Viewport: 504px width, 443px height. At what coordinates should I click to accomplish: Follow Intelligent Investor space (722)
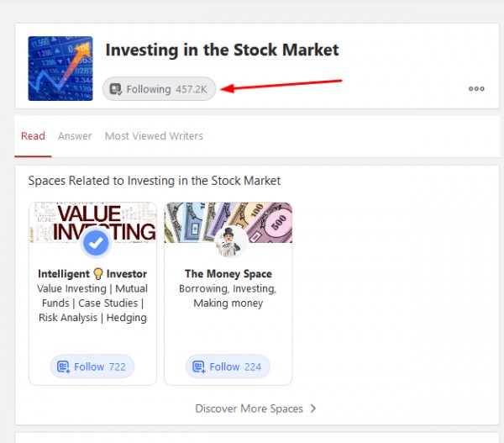click(x=92, y=367)
